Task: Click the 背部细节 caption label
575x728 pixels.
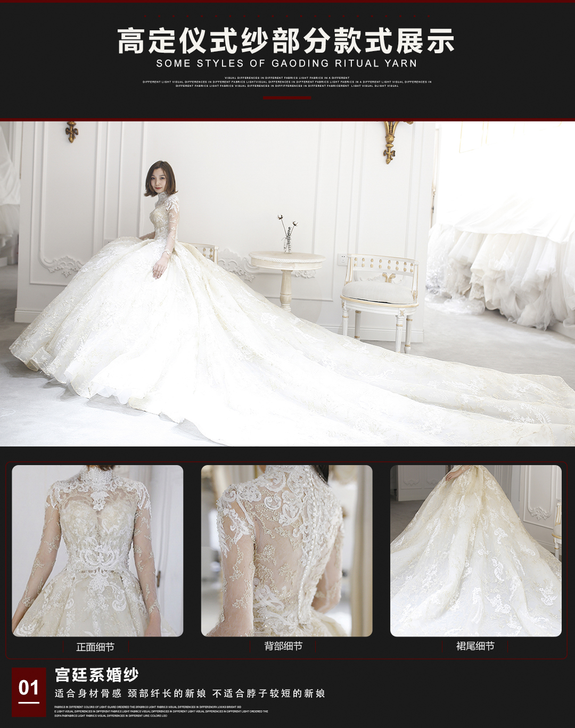Action: (x=283, y=646)
